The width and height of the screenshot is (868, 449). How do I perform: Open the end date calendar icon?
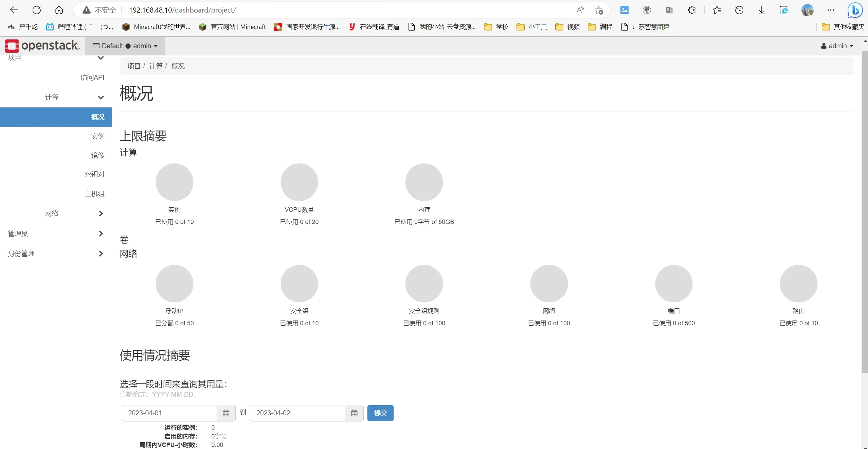click(354, 413)
